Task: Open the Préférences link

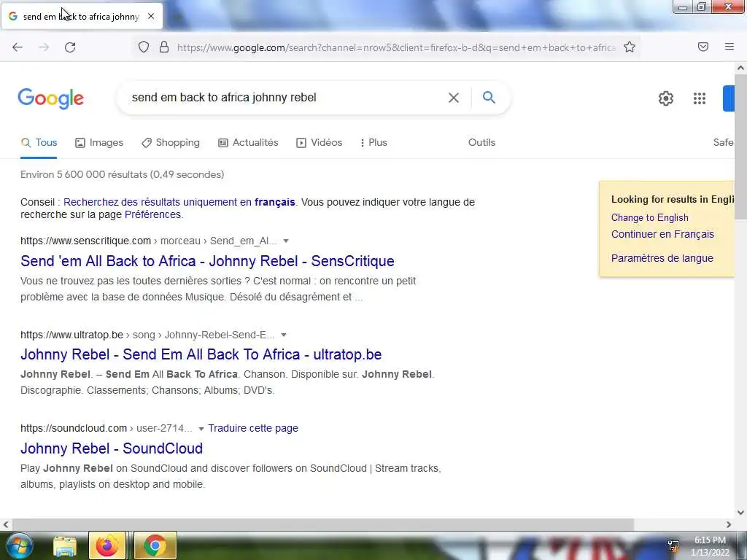Action: click(x=152, y=214)
